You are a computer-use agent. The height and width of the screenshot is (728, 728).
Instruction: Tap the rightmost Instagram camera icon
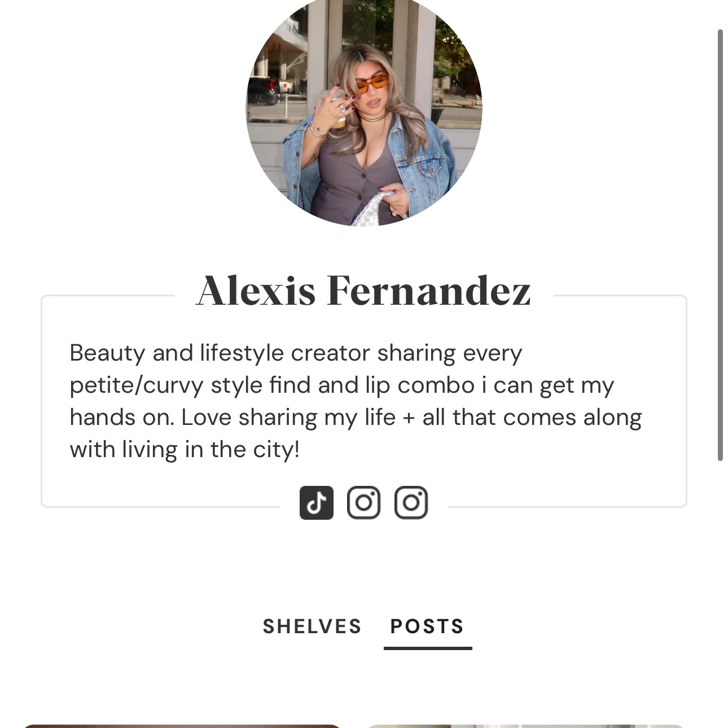click(x=411, y=501)
